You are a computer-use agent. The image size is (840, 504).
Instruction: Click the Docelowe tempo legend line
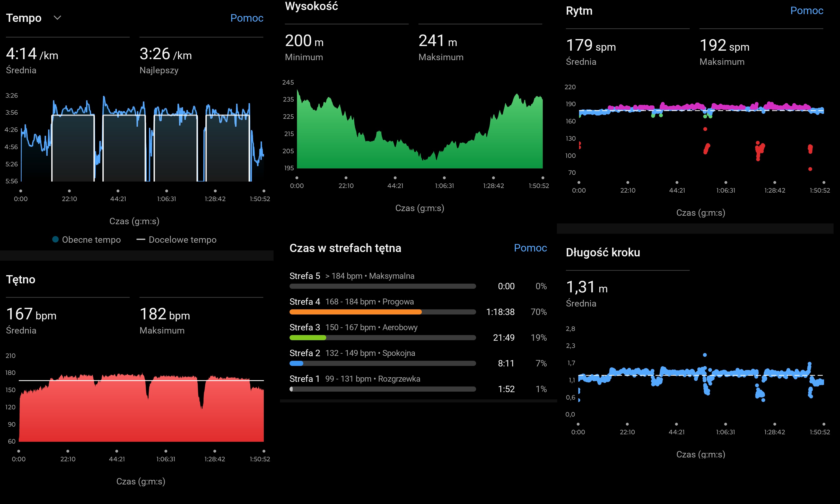pyautogui.click(x=141, y=239)
